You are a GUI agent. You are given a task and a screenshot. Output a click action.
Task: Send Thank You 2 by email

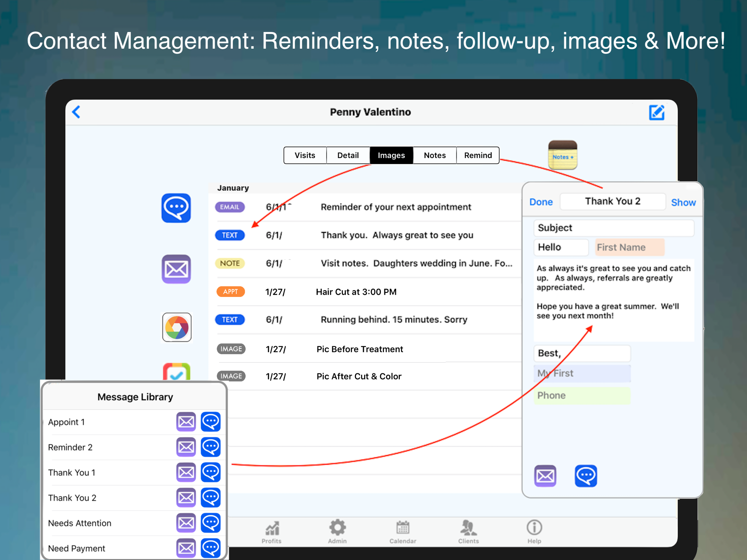[186, 497]
